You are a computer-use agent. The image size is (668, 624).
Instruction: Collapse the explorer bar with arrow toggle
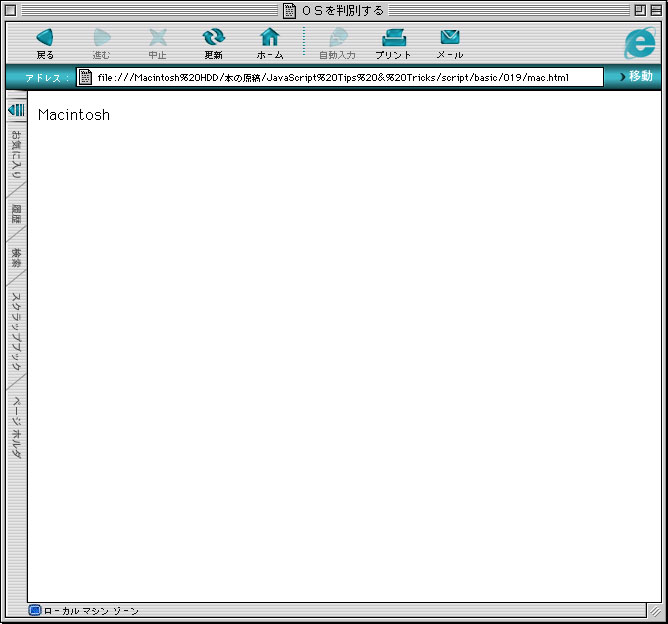[x=17, y=110]
